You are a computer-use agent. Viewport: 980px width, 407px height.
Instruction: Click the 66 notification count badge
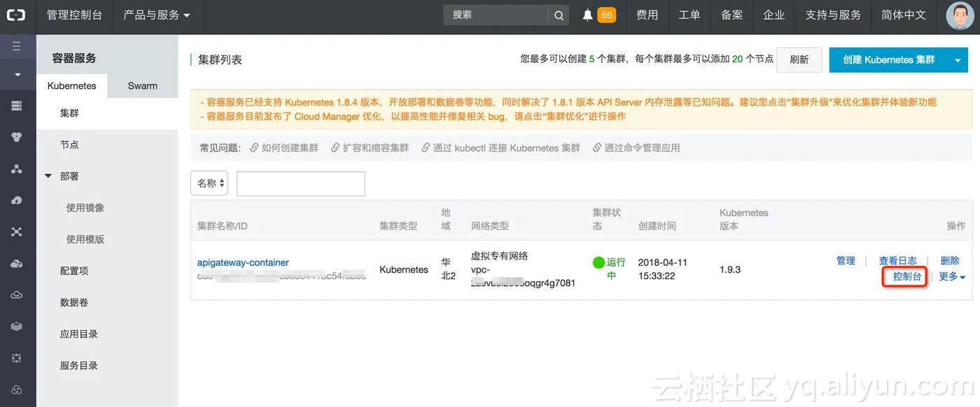606,15
